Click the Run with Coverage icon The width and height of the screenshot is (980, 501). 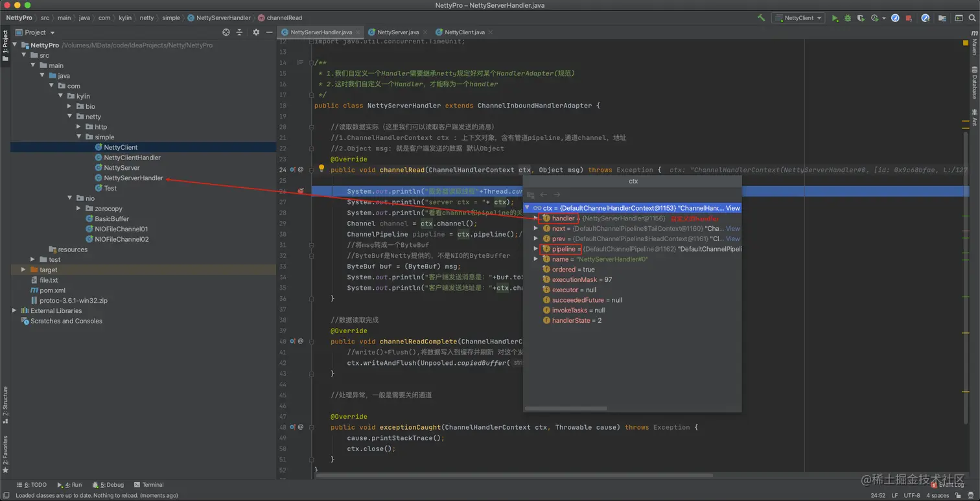point(861,18)
